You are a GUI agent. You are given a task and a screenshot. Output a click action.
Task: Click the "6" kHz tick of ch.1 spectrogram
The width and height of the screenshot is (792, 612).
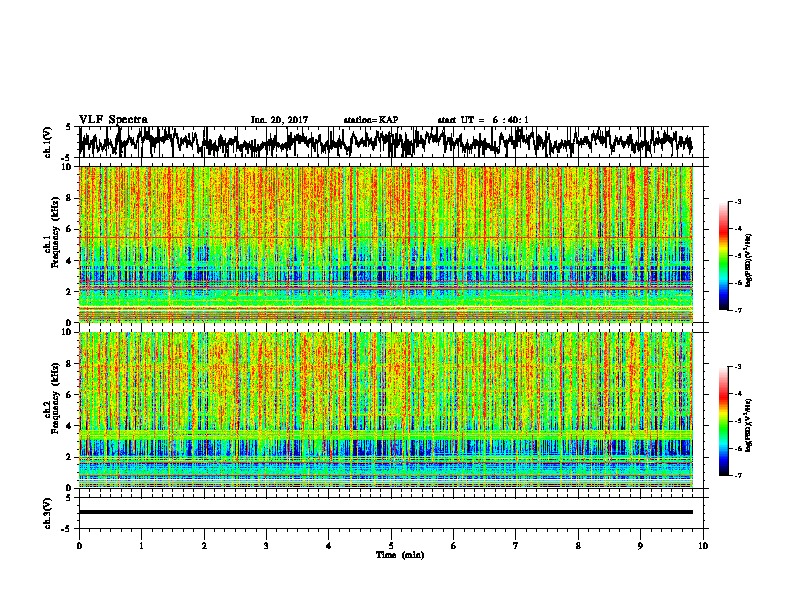[70, 229]
